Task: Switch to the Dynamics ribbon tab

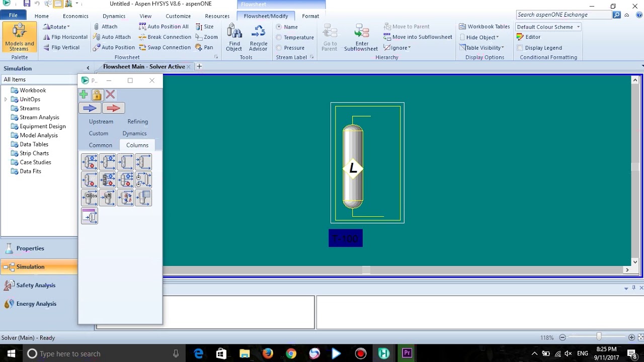Action: [x=114, y=16]
